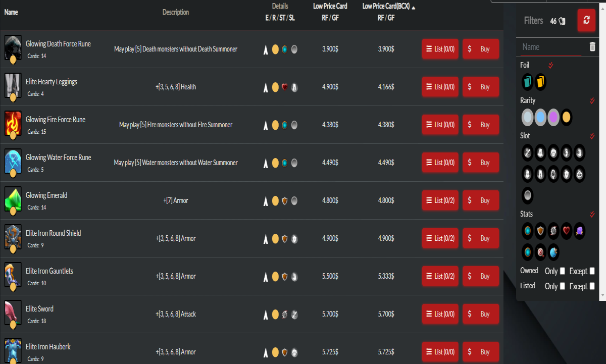The width and height of the screenshot is (606, 364).
Task: Open List (0/2) for Glowing Emerald
Action: pos(440,200)
